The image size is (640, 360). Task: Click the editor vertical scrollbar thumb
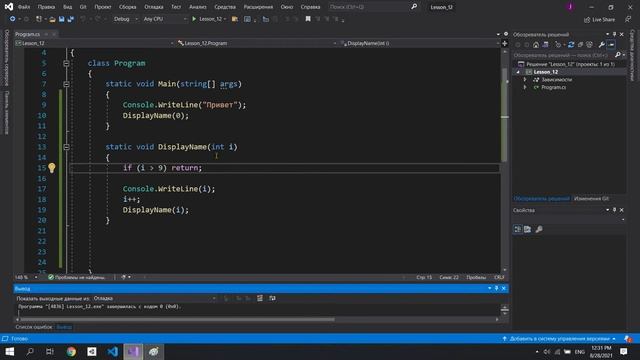pos(504,114)
